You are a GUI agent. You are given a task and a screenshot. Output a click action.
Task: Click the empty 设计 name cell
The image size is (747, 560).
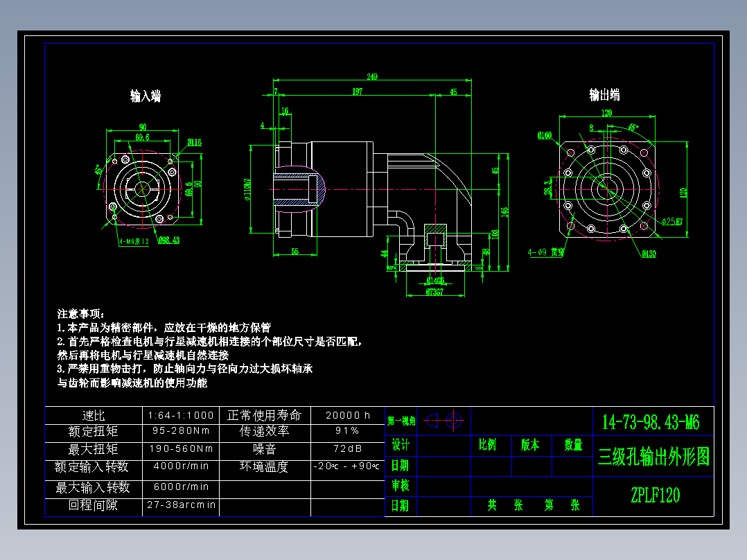(443, 446)
